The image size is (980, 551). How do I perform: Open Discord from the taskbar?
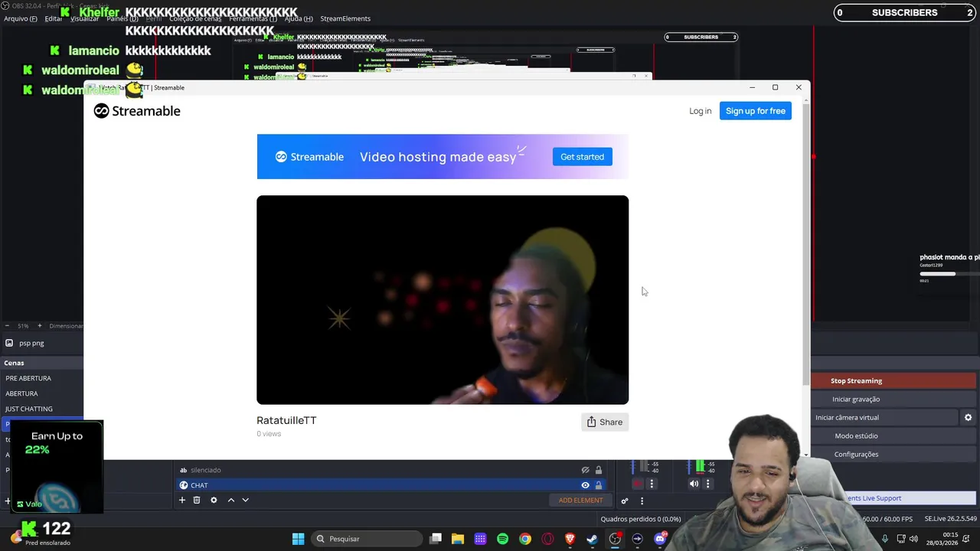pos(660,539)
